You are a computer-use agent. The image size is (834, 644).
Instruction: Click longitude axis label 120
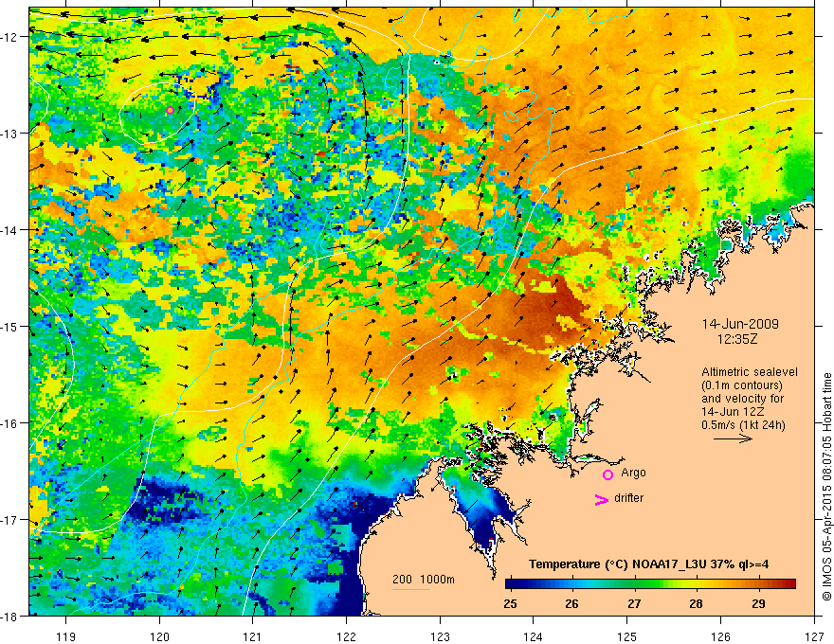[x=159, y=636]
